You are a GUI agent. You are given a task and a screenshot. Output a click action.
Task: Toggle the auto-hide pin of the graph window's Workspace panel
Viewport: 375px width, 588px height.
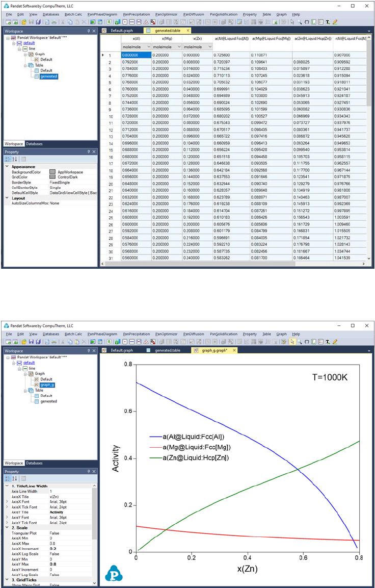(x=89, y=351)
